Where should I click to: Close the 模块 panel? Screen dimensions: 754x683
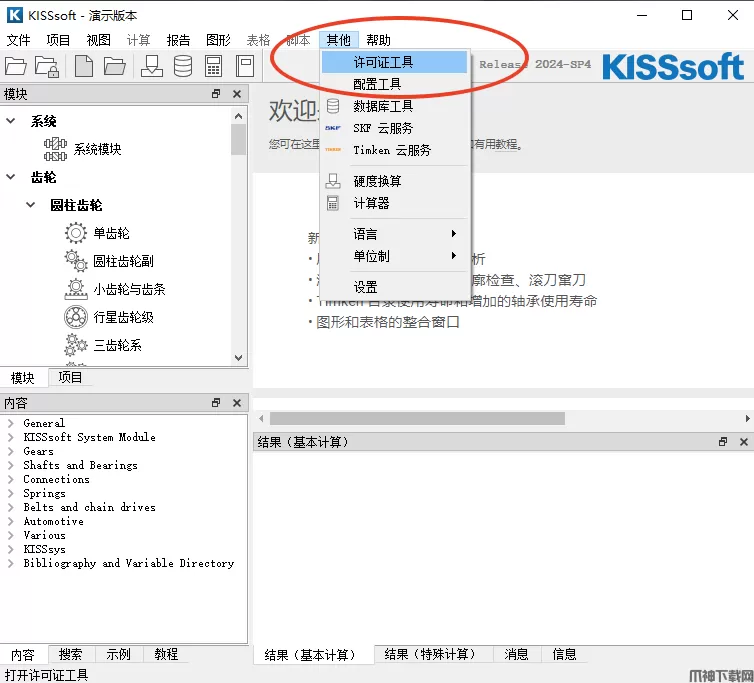point(237,94)
